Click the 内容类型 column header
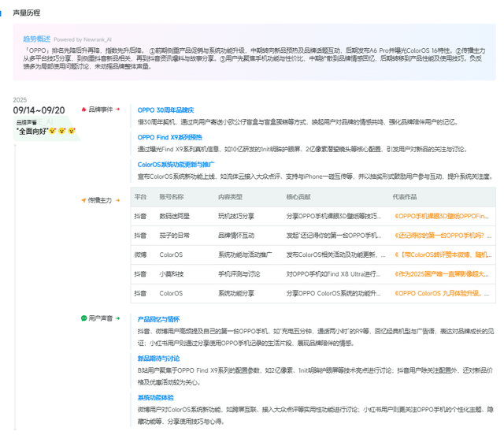This screenshot has width=504, height=435. coord(230,197)
